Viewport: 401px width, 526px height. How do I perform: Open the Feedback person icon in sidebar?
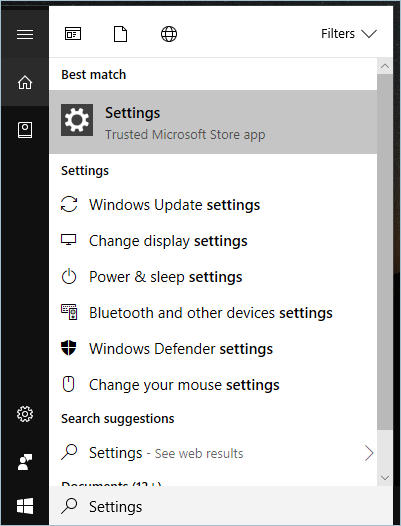click(25, 462)
